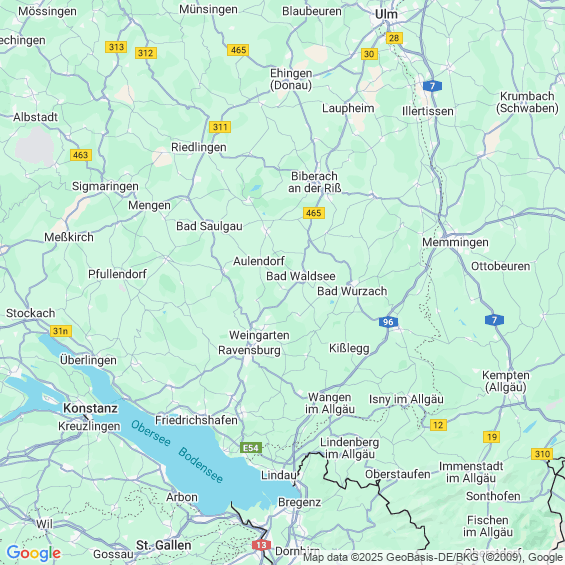Open the Google logo link
Screen dimensions: 565x565
tap(34, 553)
